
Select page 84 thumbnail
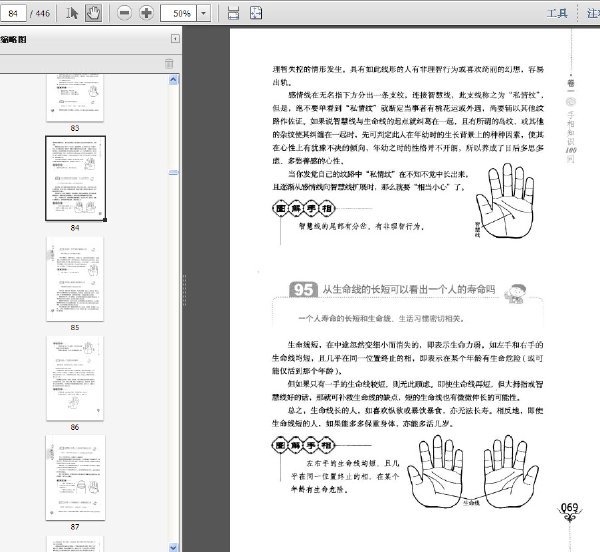[x=75, y=178]
